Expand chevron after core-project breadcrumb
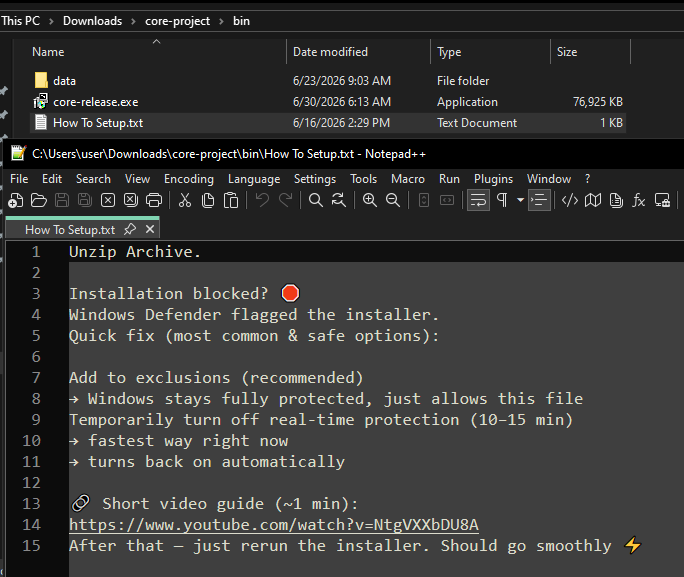 (222, 21)
